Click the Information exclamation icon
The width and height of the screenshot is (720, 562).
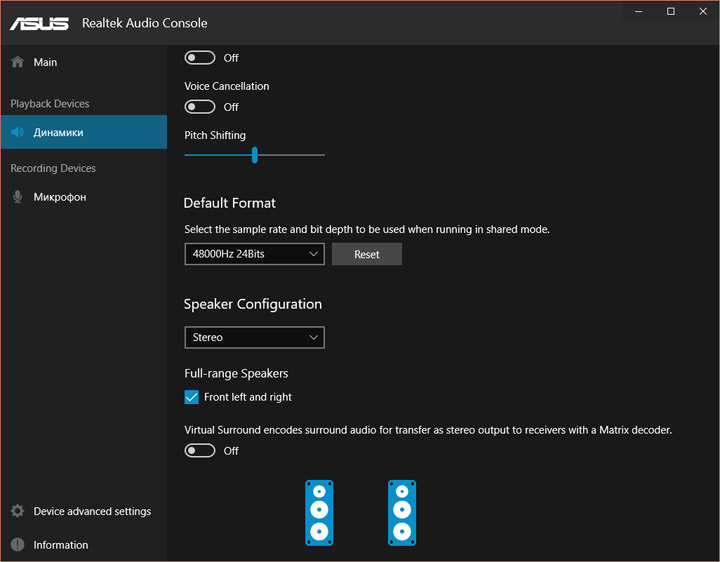[x=17, y=545]
